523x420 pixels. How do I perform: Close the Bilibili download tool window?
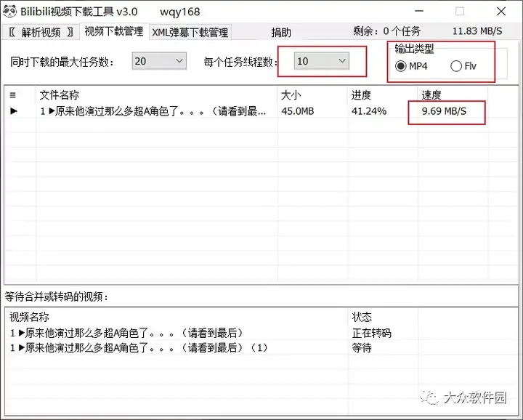tap(500, 12)
